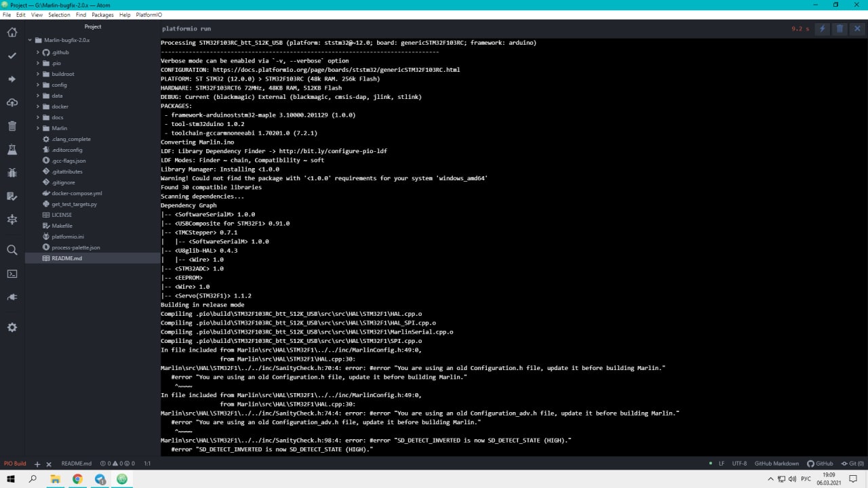This screenshot has height=488, width=868.
Task: Open the Selection menu
Action: [59, 14]
